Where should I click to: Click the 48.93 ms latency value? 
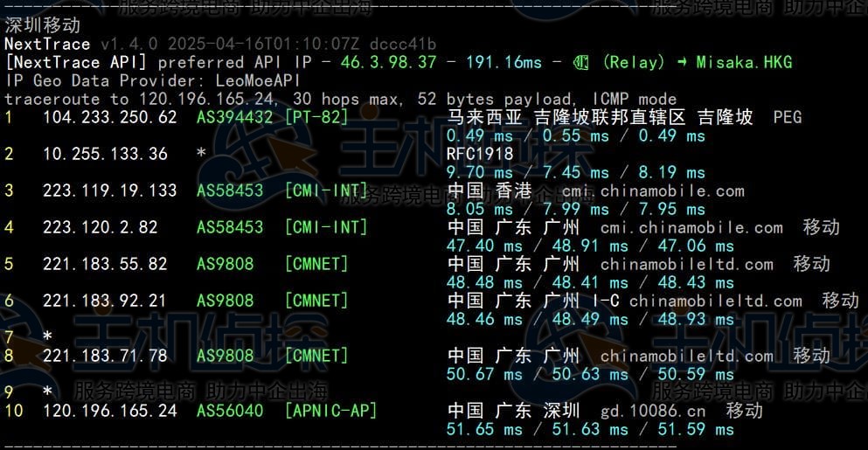696,320
